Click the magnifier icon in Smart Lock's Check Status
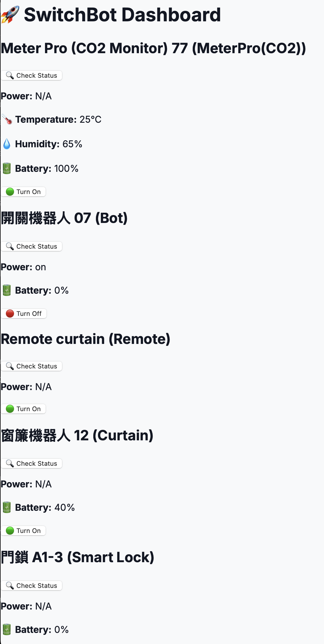Viewport: 324px width, 644px height. click(x=10, y=586)
